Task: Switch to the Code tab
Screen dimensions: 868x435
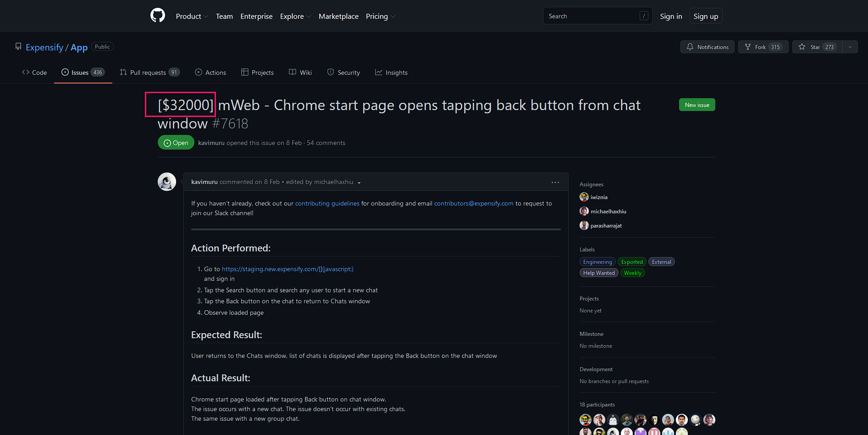Action: 34,72
